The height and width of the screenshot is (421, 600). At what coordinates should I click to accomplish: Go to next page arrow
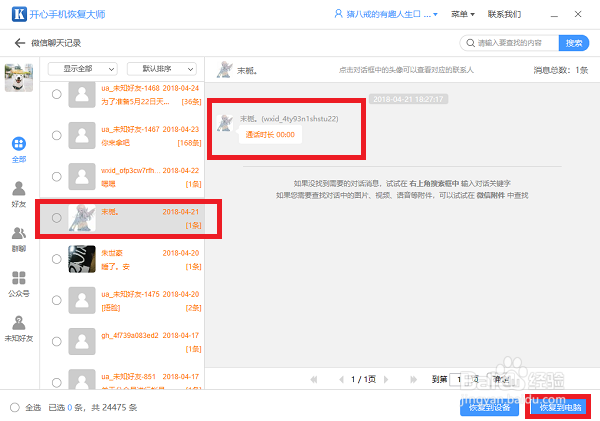pos(386,379)
